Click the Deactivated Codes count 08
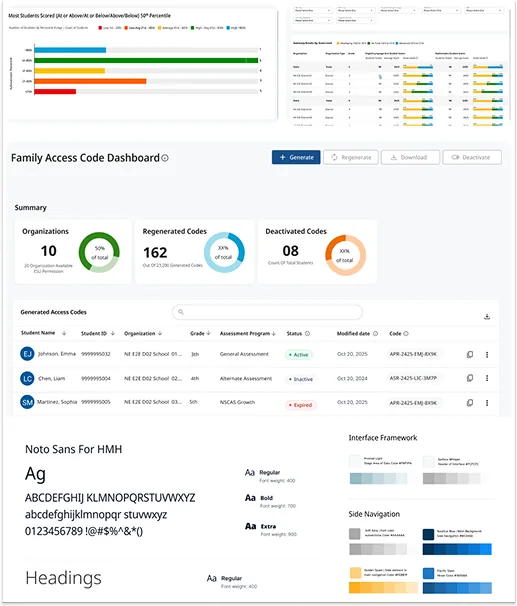517x606 pixels. point(291,251)
